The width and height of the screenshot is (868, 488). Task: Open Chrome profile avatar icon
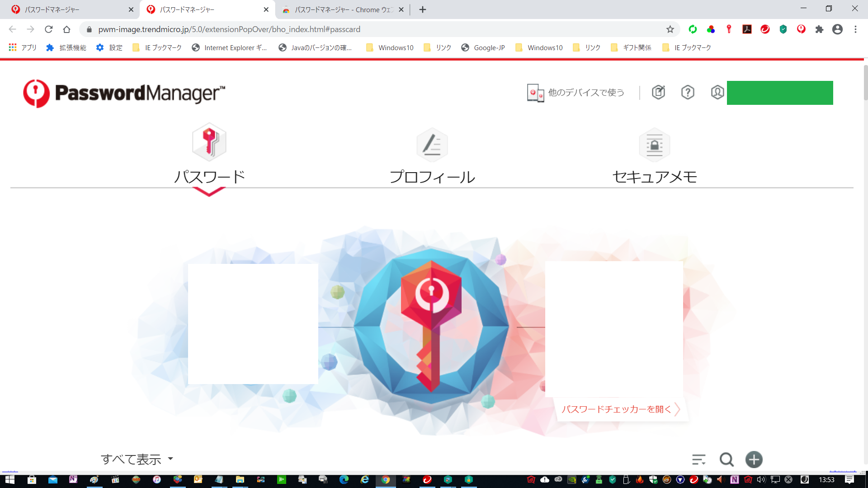837,29
